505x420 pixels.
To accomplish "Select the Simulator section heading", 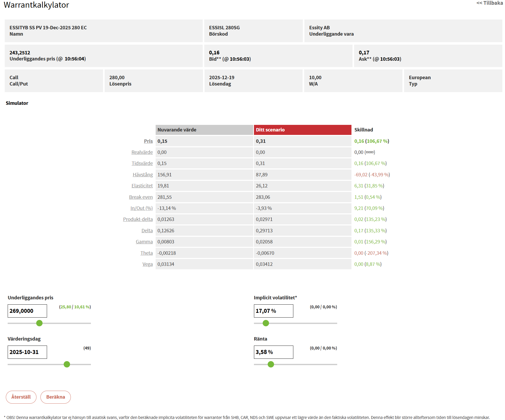I will click(x=17, y=103).
